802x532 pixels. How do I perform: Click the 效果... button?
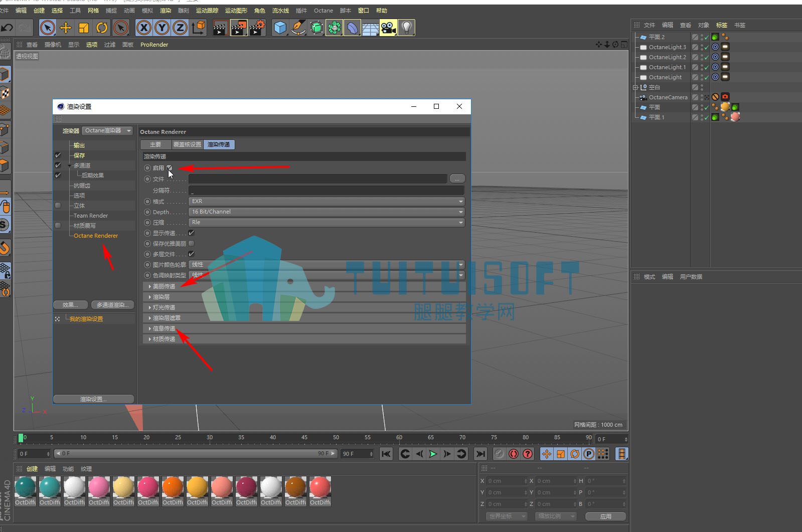[x=70, y=305]
